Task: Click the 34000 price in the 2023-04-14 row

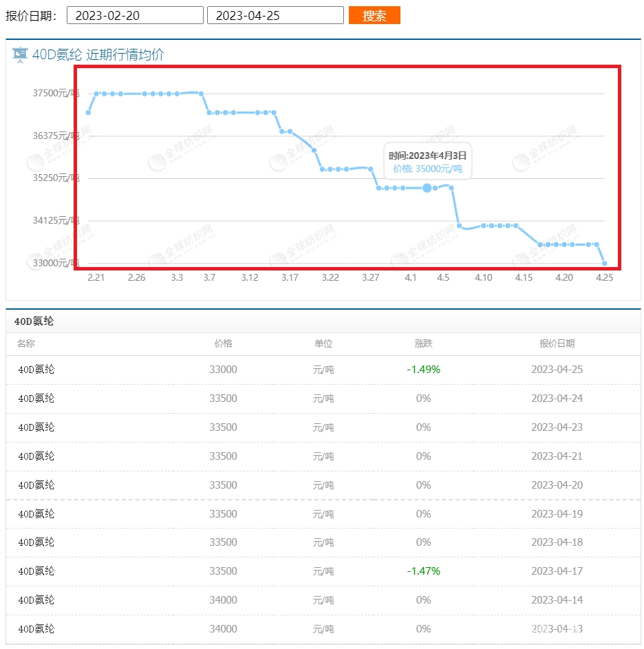Action: click(223, 600)
